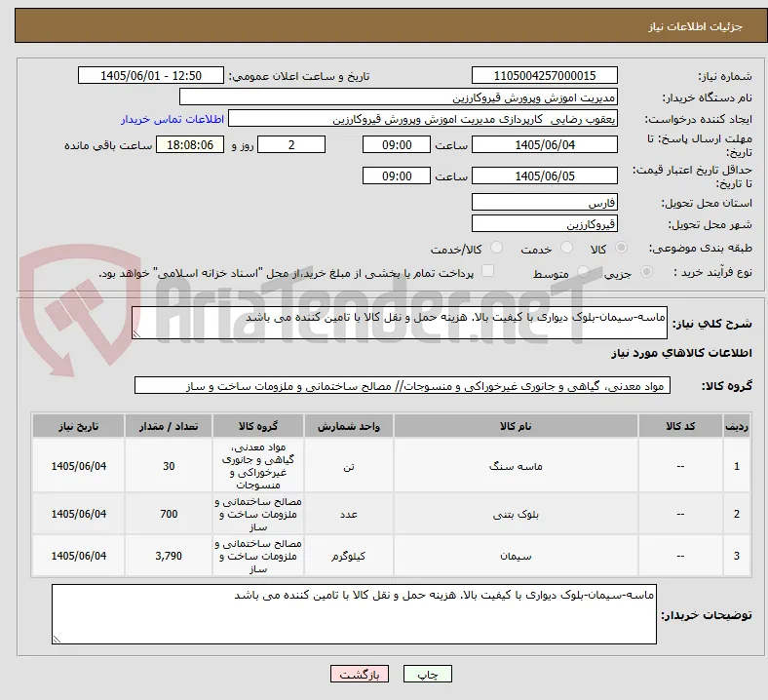Click the unit cell کیلوگرم
Image resolution: width=768 pixels, height=700 pixels.
[x=349, y=556]
